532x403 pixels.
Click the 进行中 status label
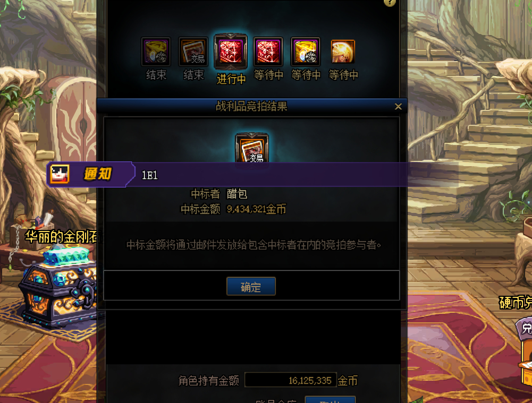click(x=231, y=79)
